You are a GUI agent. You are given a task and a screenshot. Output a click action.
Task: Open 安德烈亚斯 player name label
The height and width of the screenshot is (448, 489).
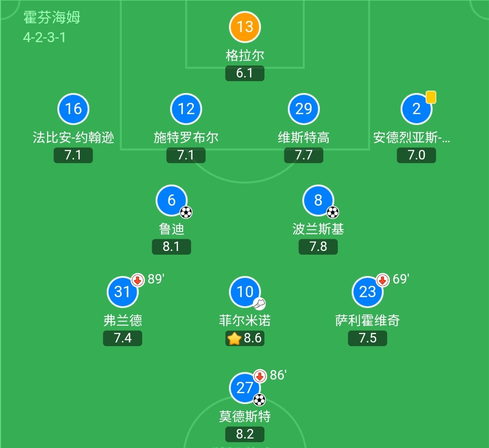point(412,137)
